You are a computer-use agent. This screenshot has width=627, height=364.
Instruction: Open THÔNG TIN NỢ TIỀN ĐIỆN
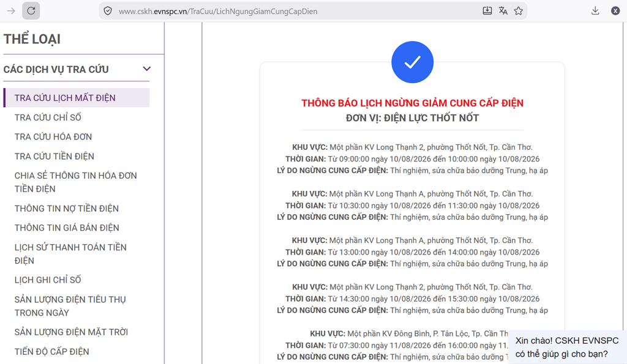point(67,209)
